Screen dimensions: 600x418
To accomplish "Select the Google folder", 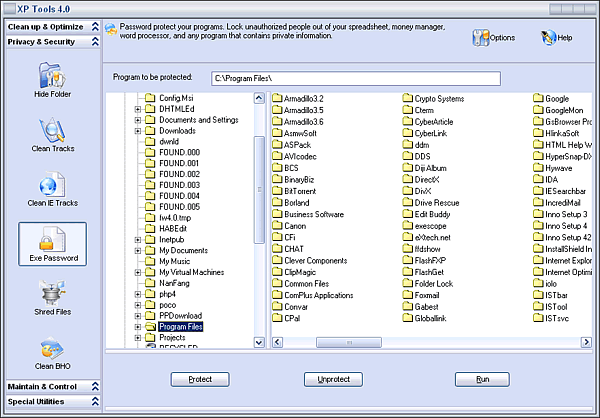I will tap(551, 98).
